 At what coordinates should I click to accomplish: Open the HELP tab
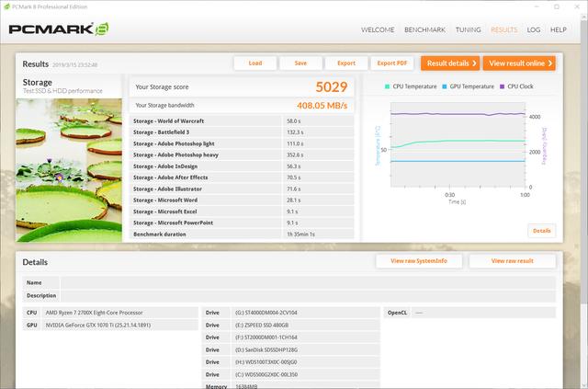[x=559, y=29]
